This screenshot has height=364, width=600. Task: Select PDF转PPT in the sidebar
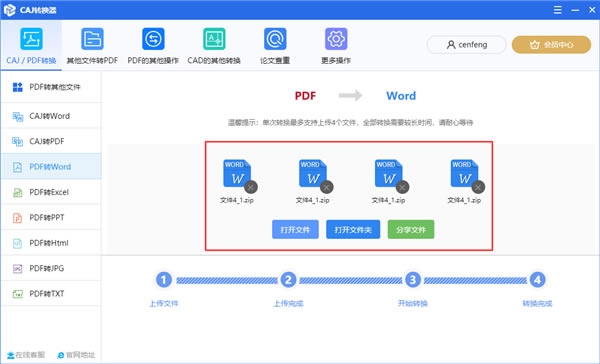(51, 217)
